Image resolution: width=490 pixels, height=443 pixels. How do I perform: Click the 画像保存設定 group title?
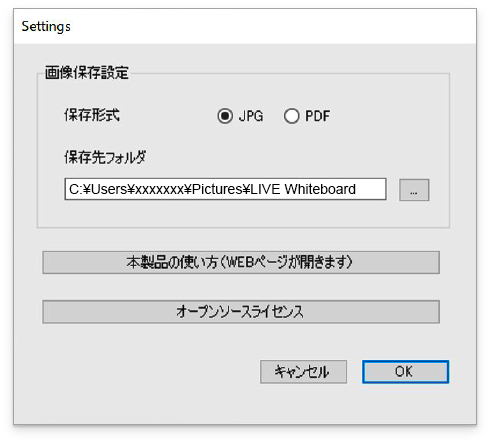pyautogui.click(x=87, y=73)
